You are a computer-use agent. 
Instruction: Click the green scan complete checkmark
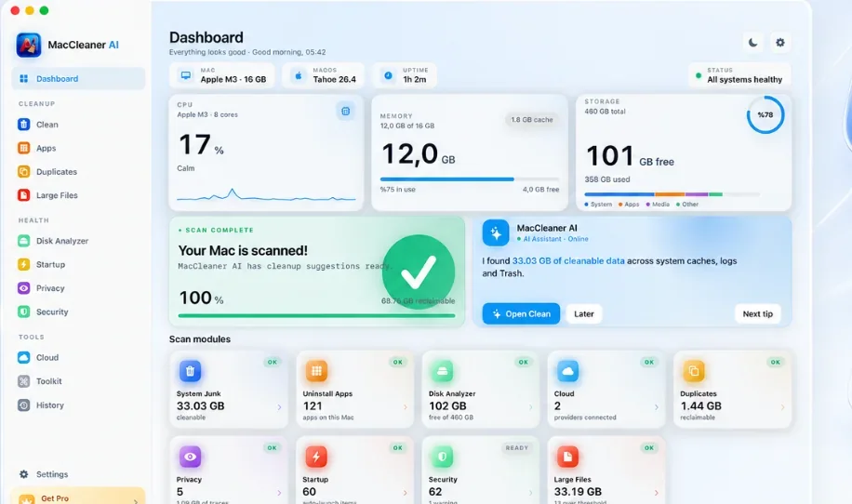(x=419, y=272)
